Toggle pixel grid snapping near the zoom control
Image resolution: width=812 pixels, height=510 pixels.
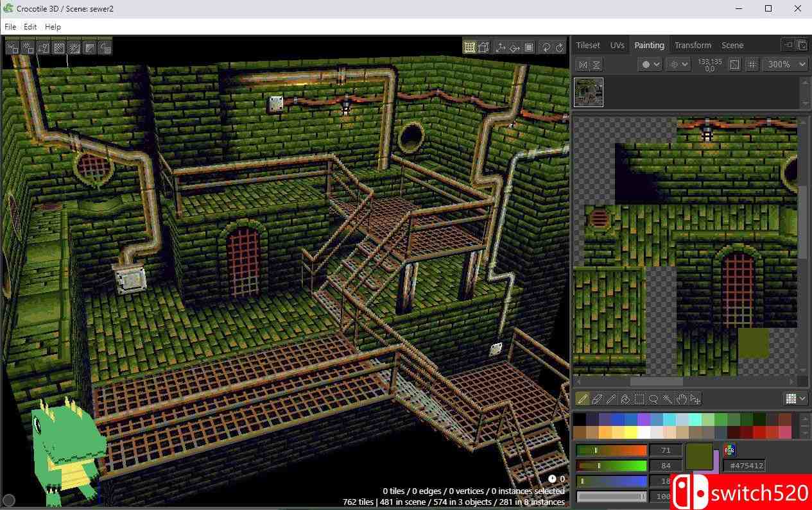(752, 64)
